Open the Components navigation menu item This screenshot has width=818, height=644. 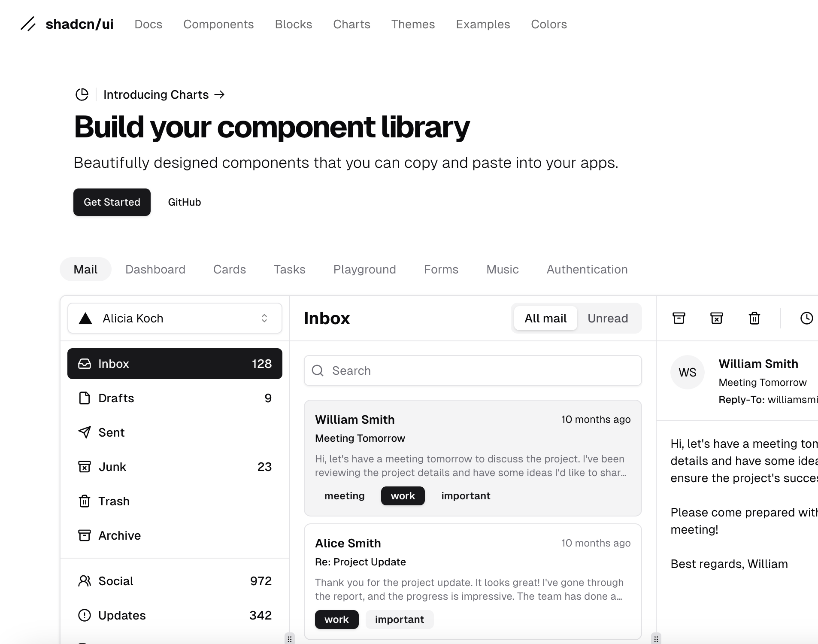pyautogui.click(x=218, y=24)
